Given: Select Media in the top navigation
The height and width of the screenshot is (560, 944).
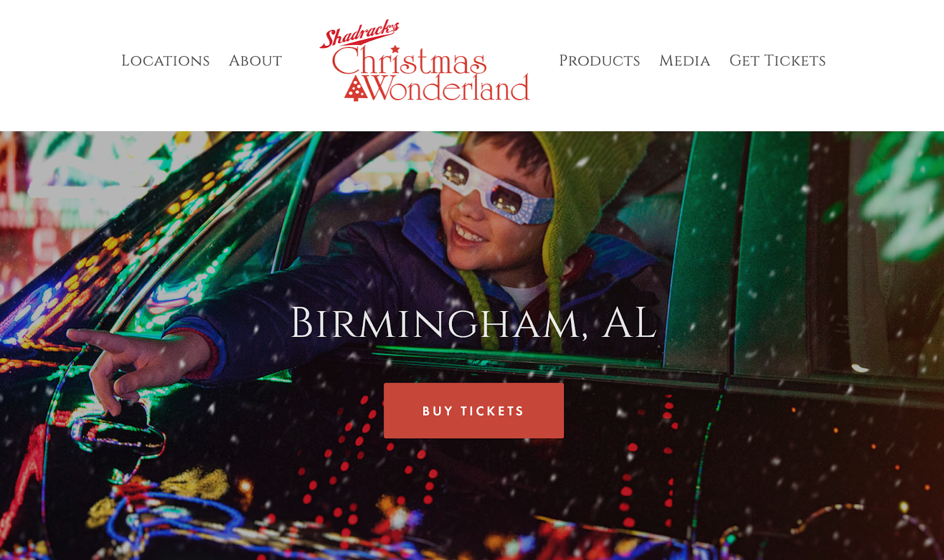Looking at the screenshot, I should [684, 61].
